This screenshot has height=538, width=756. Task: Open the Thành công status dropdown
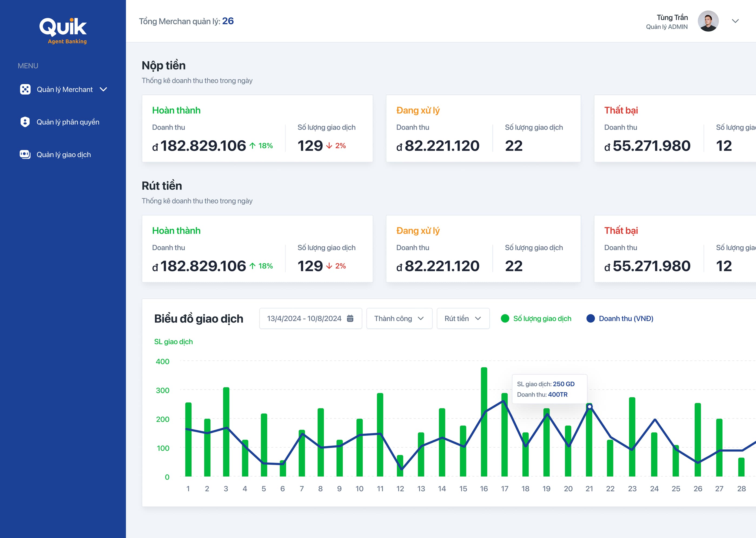[x=399, y=318]
